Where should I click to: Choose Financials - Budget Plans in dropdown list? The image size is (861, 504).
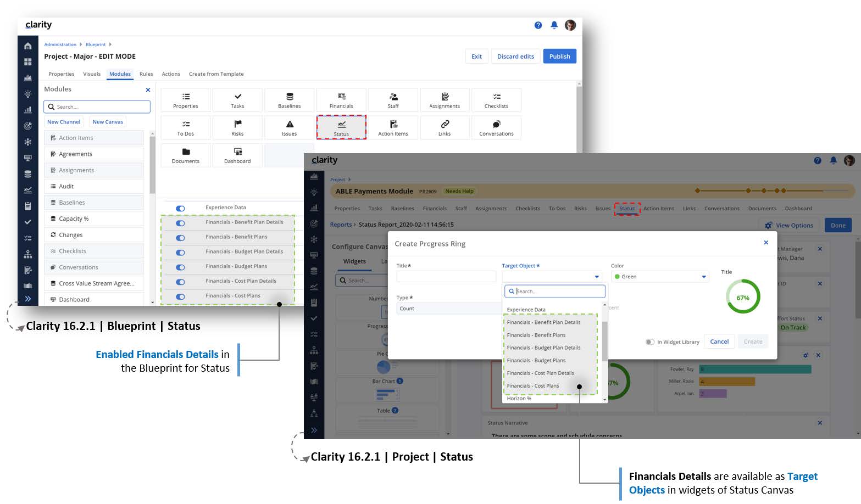pos(536,360)
